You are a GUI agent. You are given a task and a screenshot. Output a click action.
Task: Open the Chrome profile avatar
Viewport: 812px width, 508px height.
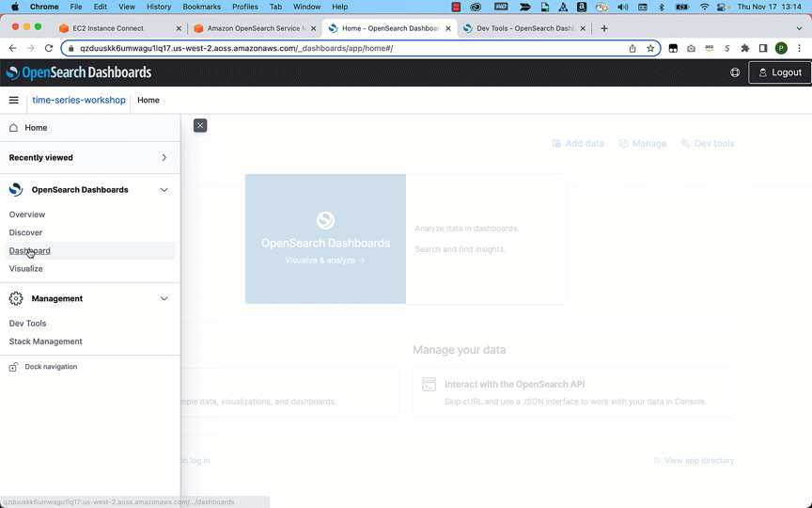click(x=781, y=48)
